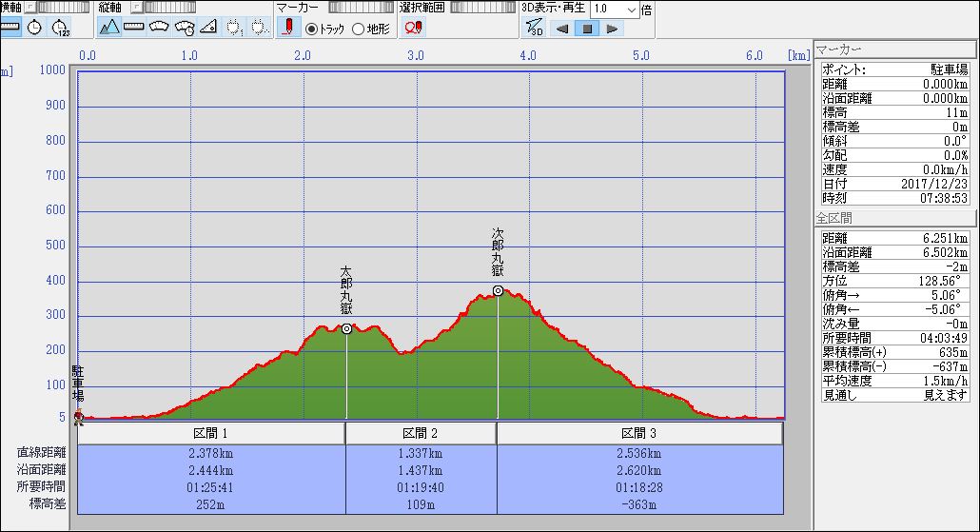The height and width of the screenshot is (532, 980).
Task: Select the 地形 radio button
Action: pos(358,30)
